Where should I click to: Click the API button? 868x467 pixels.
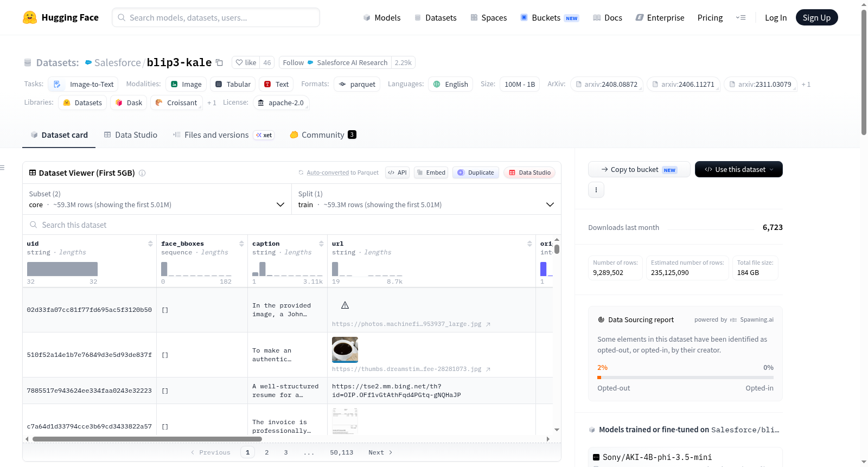(397, 172)
